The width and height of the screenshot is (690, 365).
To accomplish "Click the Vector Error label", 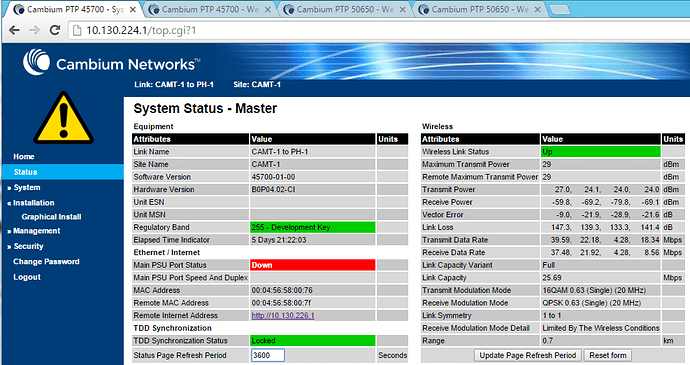I will point(443,214).
